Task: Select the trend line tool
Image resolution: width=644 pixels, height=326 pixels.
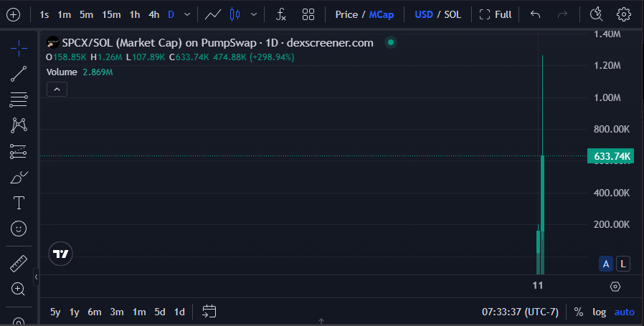Action: 19,74
